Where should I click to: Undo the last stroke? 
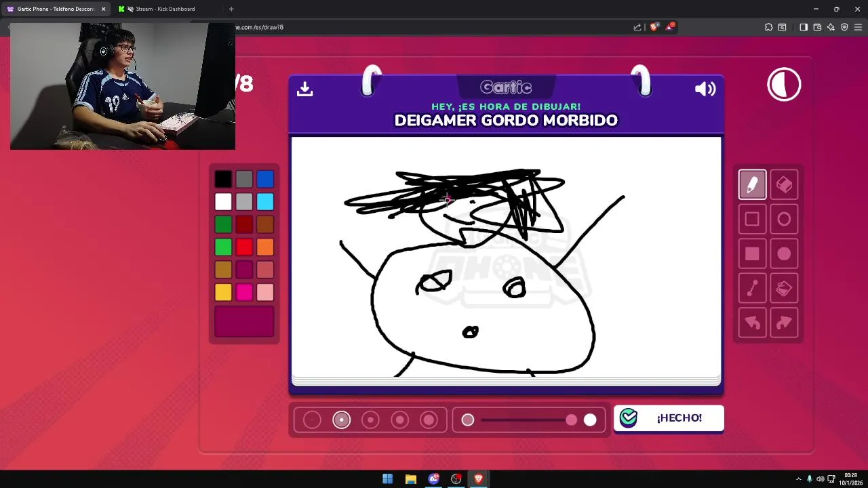pyautogui.click(x=752, y=323)
